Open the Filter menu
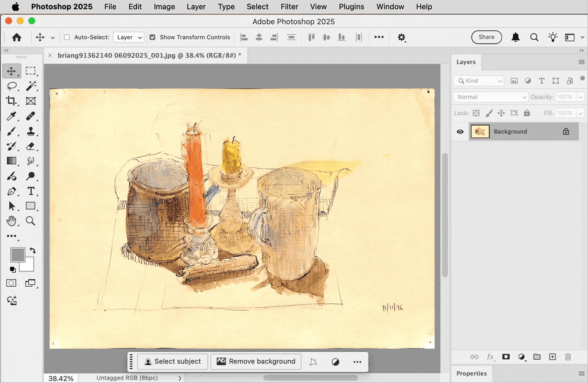Screen dimensions: 588x383 point(288,7)
